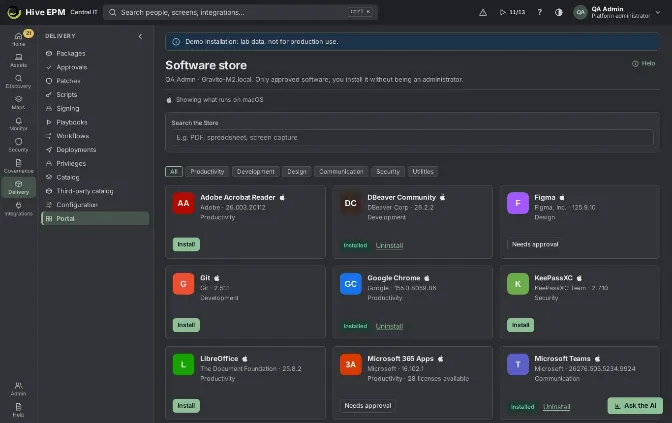Focus the global search box
The width and height of the screenshot is (672, 423).
(240, 12)
